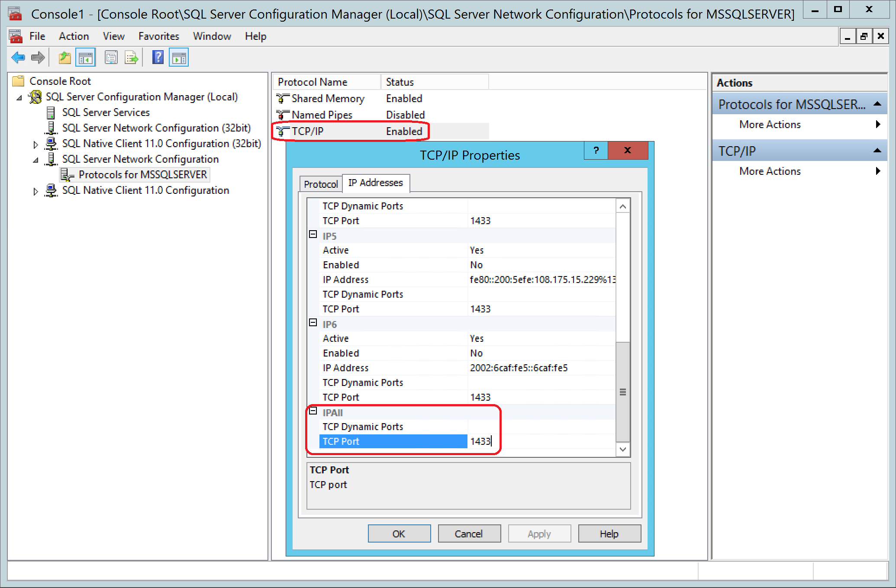Open More Actions under TCP/IP
This screenshot has width=896, height=588.
pyautogui.click(x=770, y=171)
